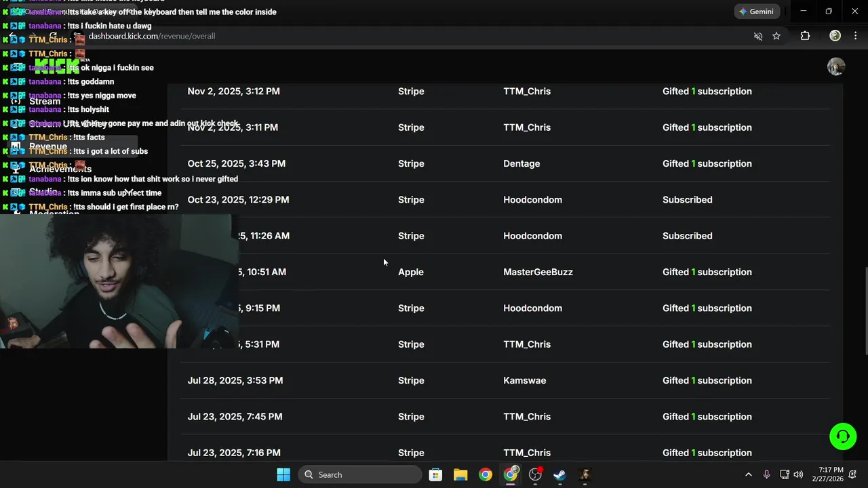Image resolution: width=868 pixels, height=488 pixels.
Task: Select the Jul 28, 2025, 3:53 PM date
Action: (235, 380)
